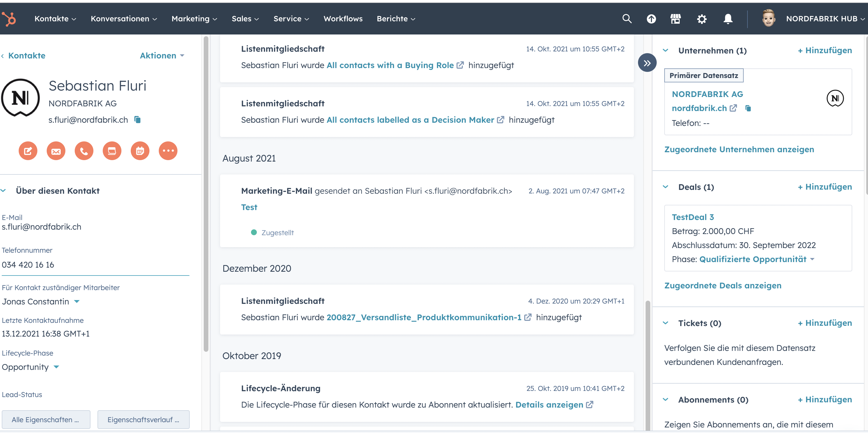Viewport: 868px width, 433px height.
Task: Open TestDeal 3
Action: [x=693, y=217]
